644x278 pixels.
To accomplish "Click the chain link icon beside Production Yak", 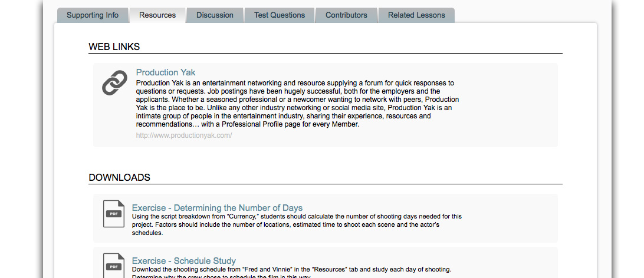I will (114, 83).
